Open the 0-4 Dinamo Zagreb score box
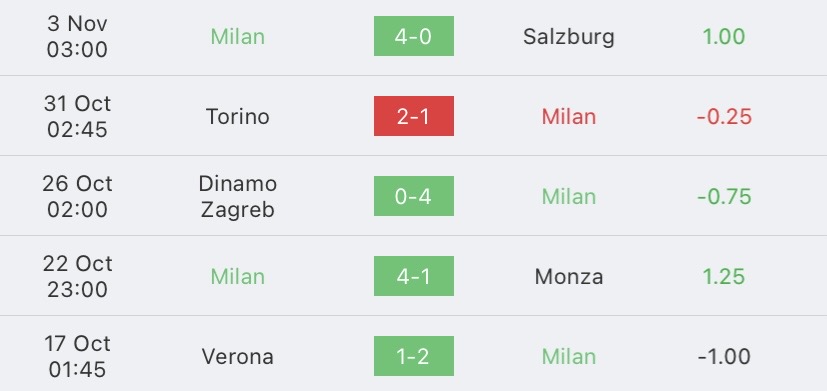Screen dimensions: 827x391 [414, 196]
